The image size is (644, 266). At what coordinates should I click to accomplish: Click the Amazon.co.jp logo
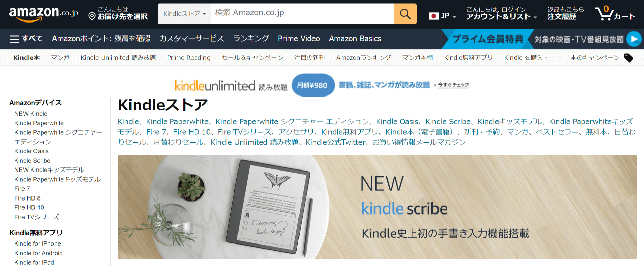pyautogui.click(x=44, y=14)
